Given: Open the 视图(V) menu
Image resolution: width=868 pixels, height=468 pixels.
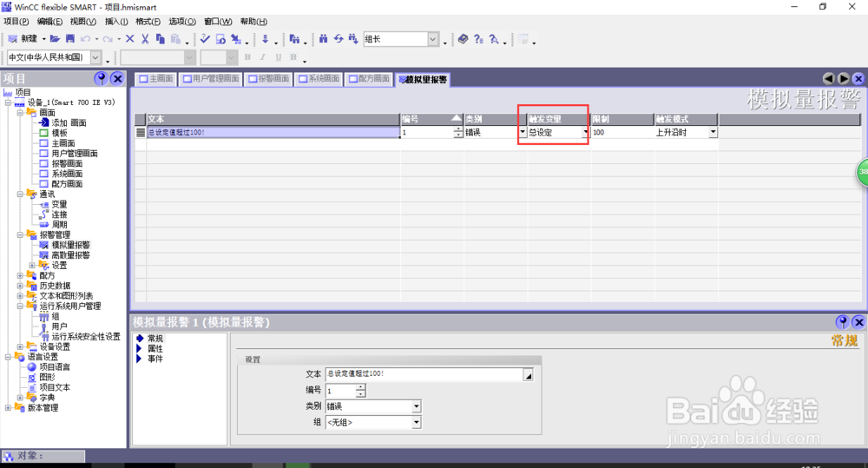Looking at the screenshot, I should click(83, 22).
